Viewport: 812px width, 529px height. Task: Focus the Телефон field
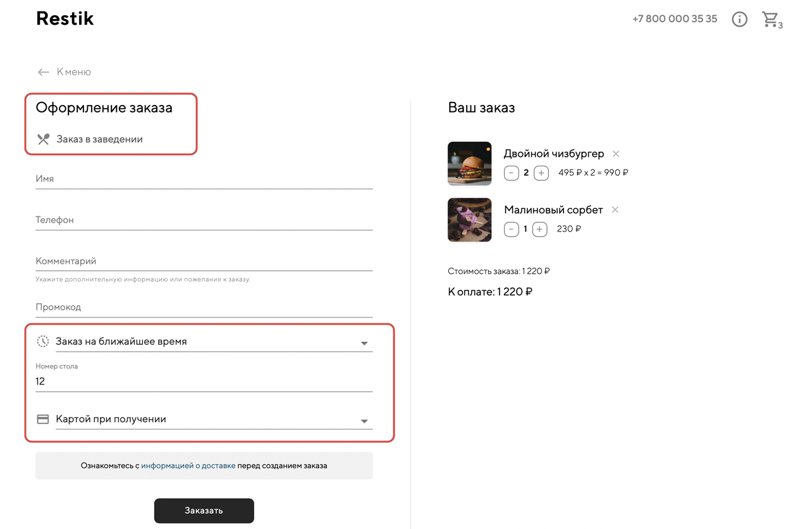[204, 220]
